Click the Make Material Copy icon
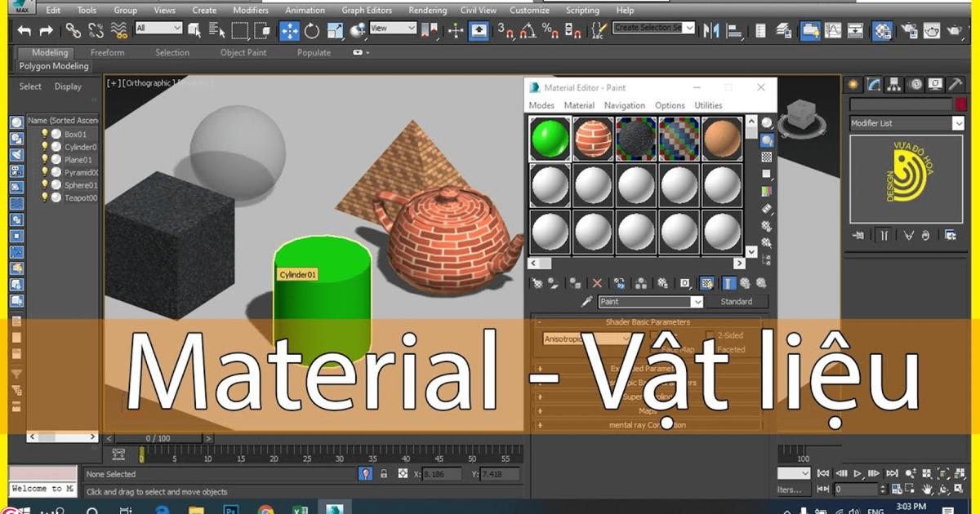The height and width of the screenshot is (514, 980). point(619,283)
